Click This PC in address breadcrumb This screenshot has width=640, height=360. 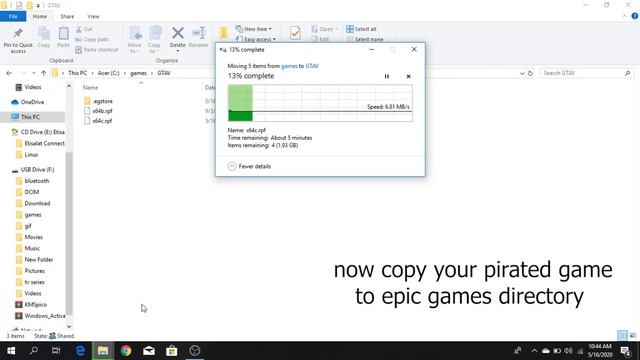[78, 73]
